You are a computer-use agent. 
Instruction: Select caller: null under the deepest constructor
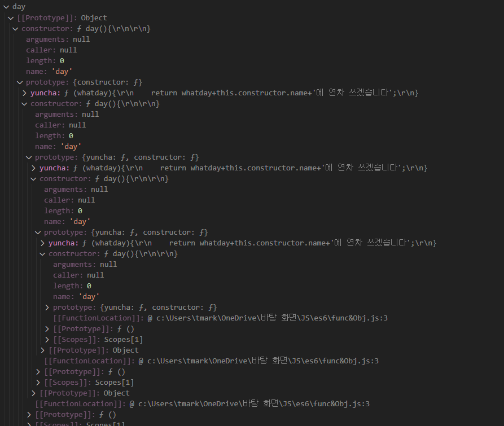(78, 275)
